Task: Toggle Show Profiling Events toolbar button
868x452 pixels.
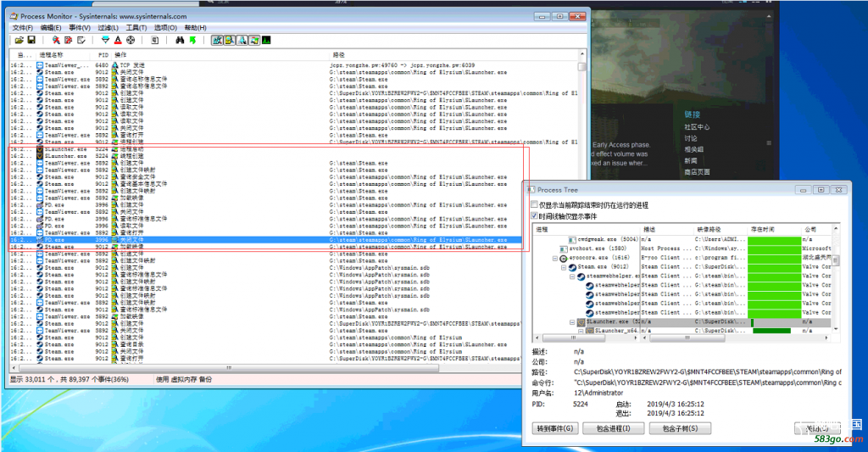Action: click(x=266, y=41)
